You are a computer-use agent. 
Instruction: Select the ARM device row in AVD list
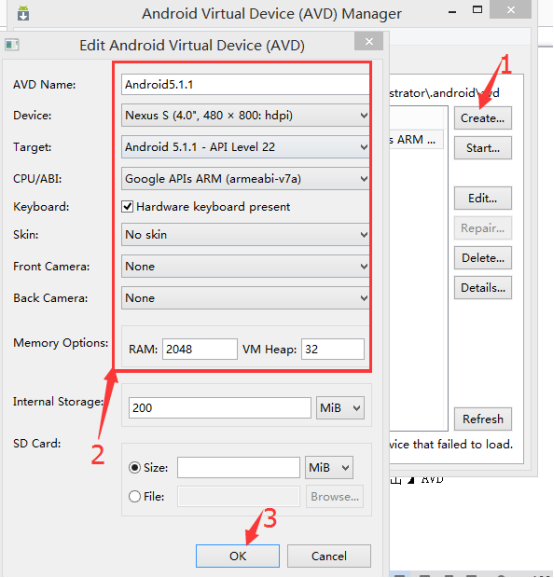coord(417,140)
